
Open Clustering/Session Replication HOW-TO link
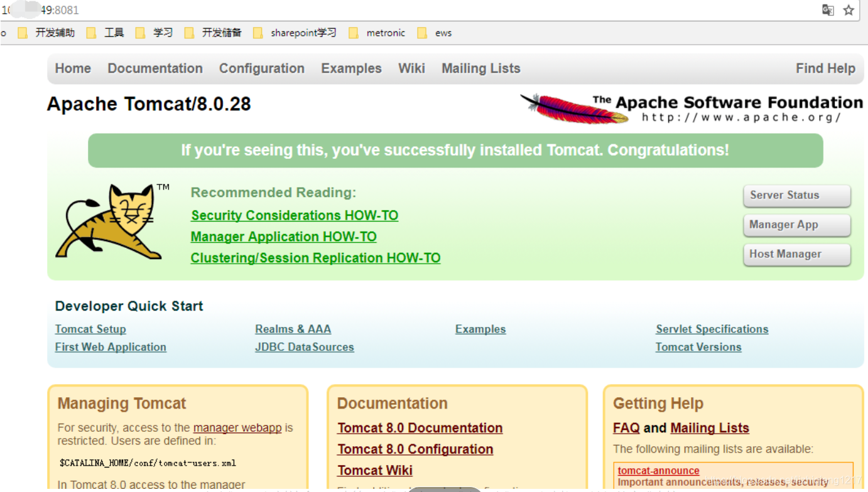[x=316, y=258]
